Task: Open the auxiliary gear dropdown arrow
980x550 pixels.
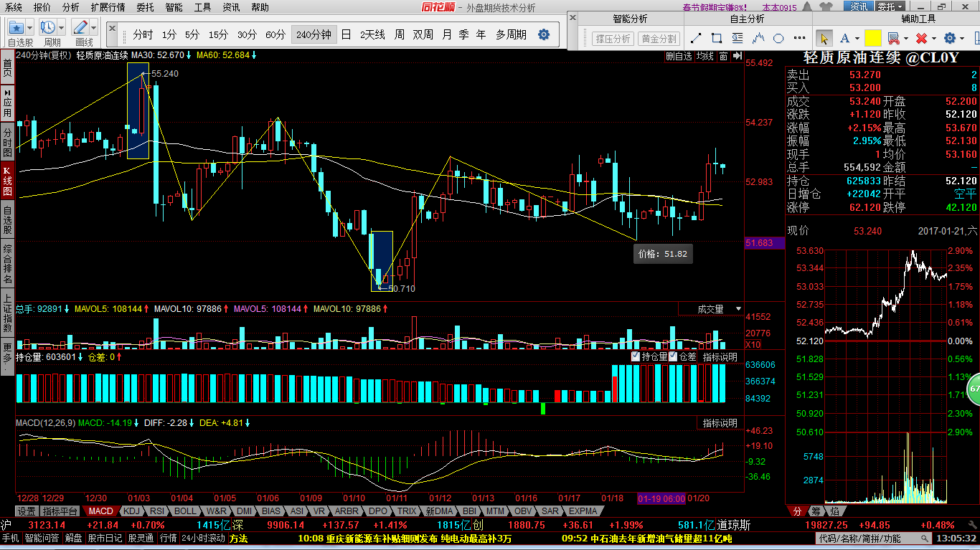Action: [x=963, y=39]
